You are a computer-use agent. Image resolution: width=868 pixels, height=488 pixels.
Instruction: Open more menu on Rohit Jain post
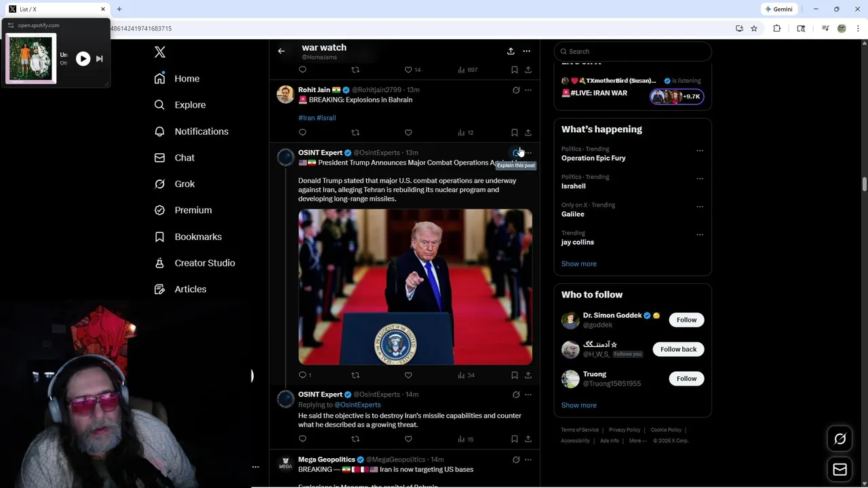(x=528, y=90)
